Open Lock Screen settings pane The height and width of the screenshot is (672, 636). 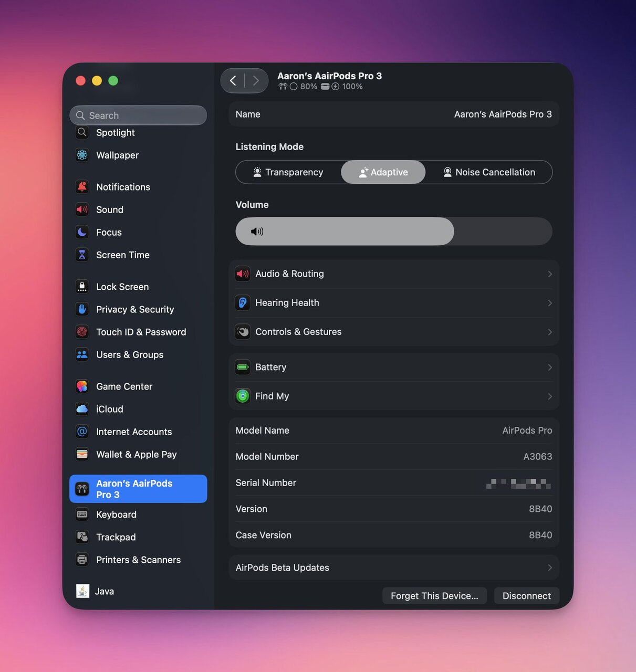[x=138, y=287]
